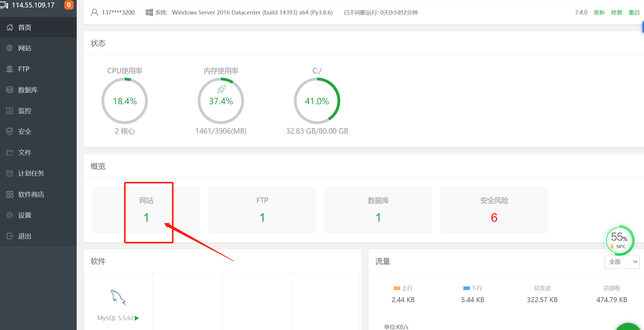Image resolution: width=644 pixels, height=330 pixels.
Task: Click the 单位:KB/s label
Action: tap(396, 327)
